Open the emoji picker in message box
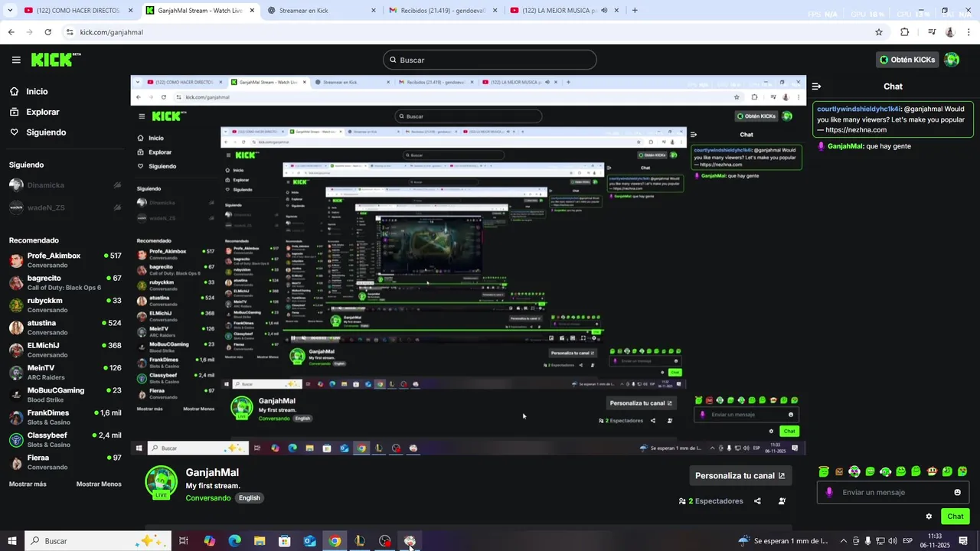The image size is (980, 551). coord(957,492)
